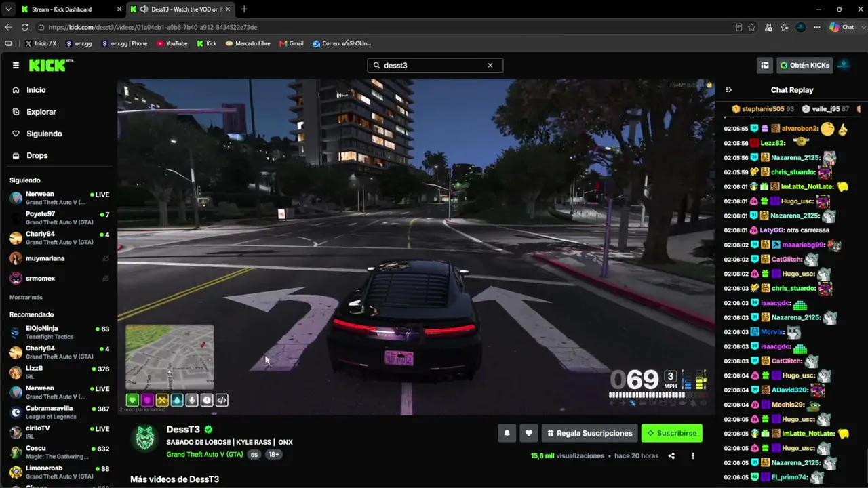Click the Regala Suscripciones button
Screen dimensions: 868x488
click(590, 433)
